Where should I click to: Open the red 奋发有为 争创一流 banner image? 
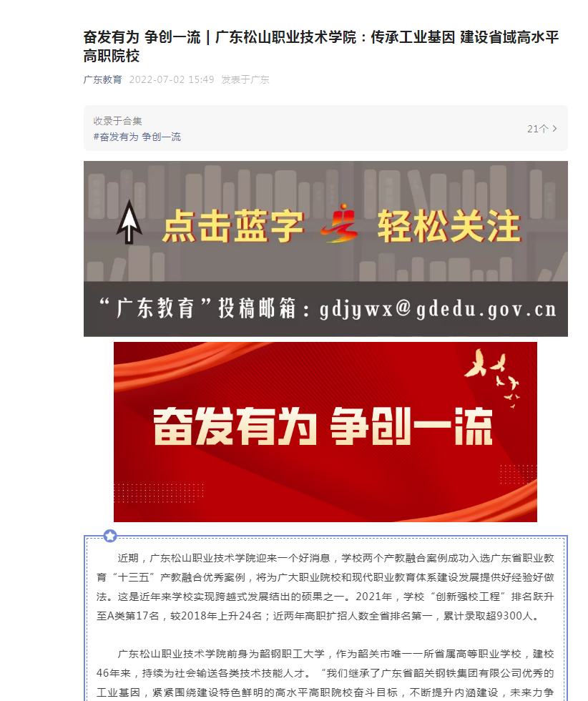(x=325, y=432)
